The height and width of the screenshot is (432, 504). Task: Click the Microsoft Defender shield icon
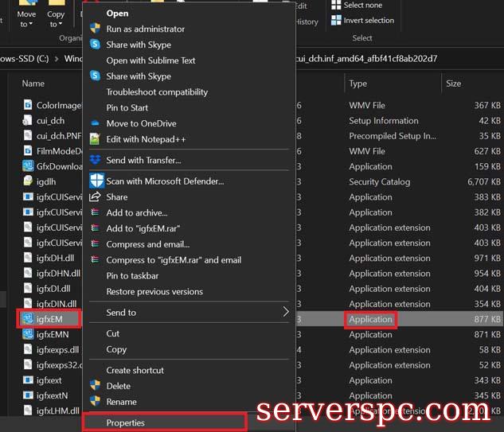[96, 181]
